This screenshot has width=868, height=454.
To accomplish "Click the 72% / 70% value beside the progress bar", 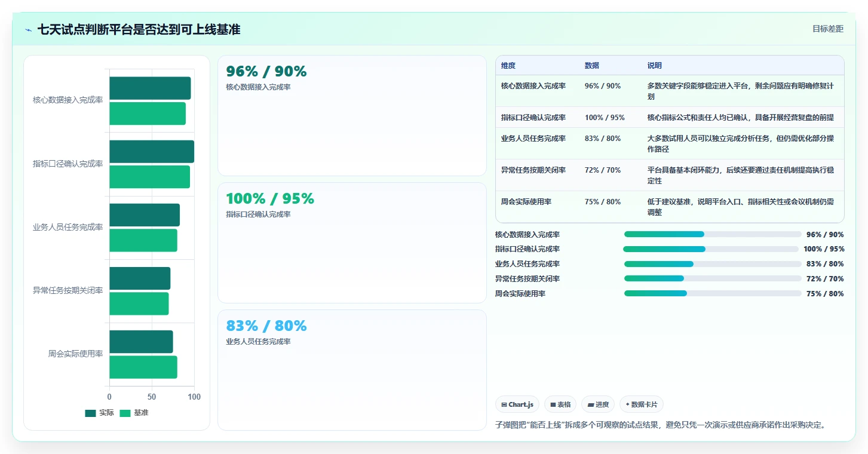I will (825, 279).
